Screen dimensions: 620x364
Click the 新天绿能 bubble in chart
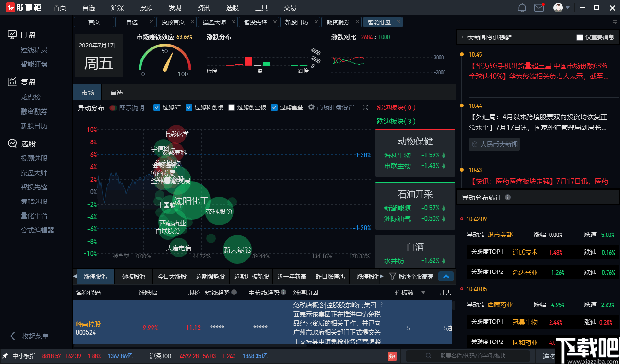click(237, 249)
